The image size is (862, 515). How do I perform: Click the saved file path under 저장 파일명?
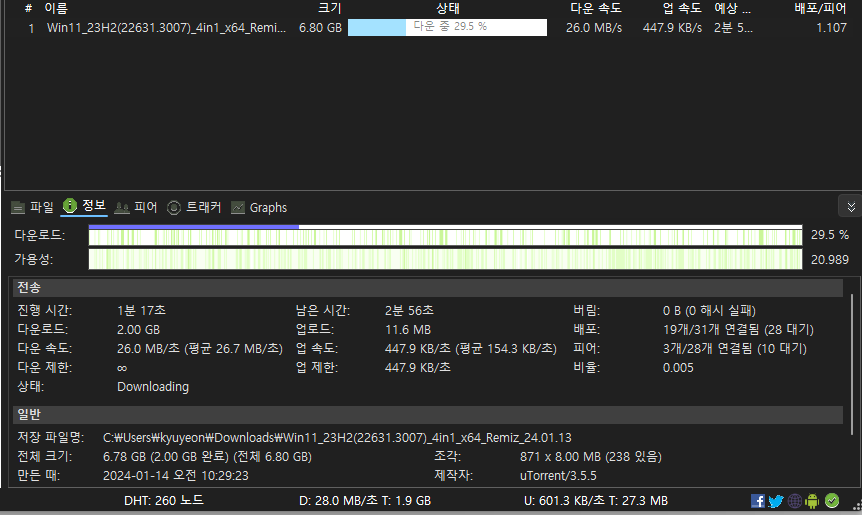pyautogui.click(x=337, y=438)
